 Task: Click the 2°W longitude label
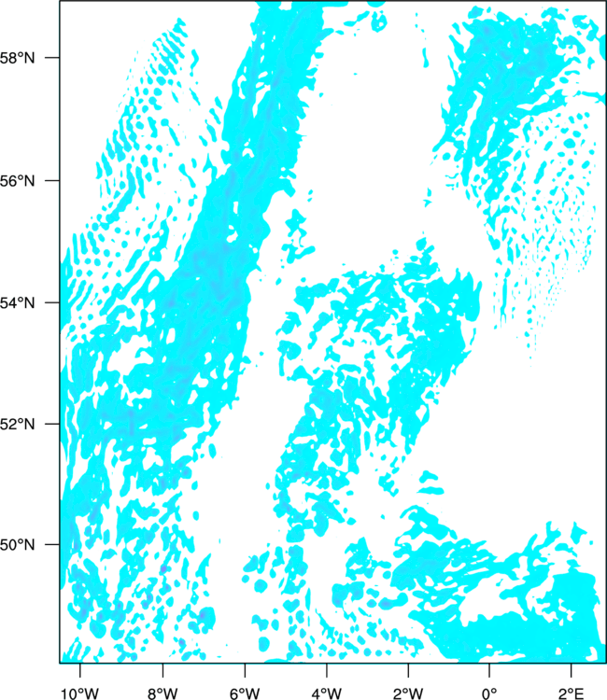408,691
